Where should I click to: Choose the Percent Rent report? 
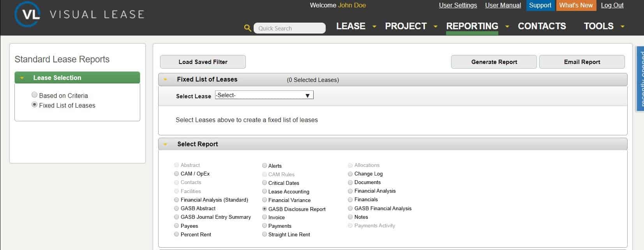click(176, 234)
